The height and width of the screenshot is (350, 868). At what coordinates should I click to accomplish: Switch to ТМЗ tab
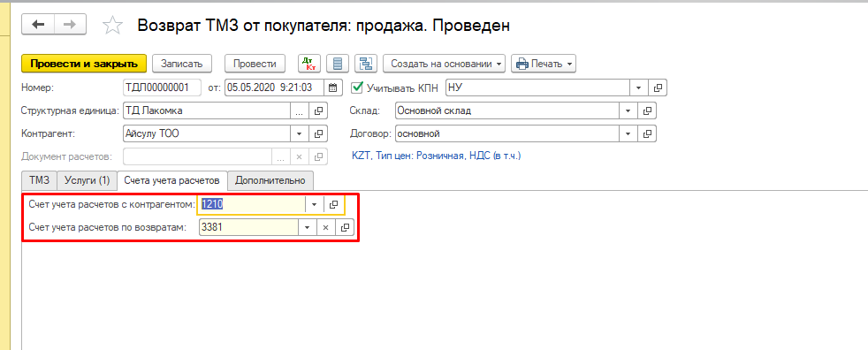[x=39, y=180]
